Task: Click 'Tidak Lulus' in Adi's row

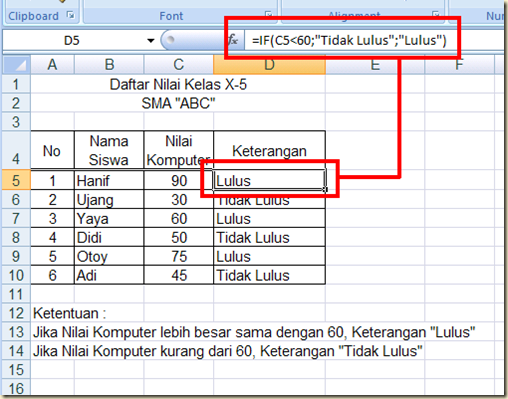Action: [269, 275]
